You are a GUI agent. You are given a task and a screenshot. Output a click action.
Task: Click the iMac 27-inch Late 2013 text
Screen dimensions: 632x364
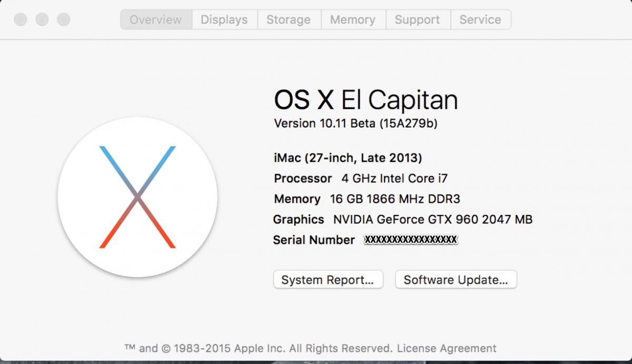[x=348, y=158]
